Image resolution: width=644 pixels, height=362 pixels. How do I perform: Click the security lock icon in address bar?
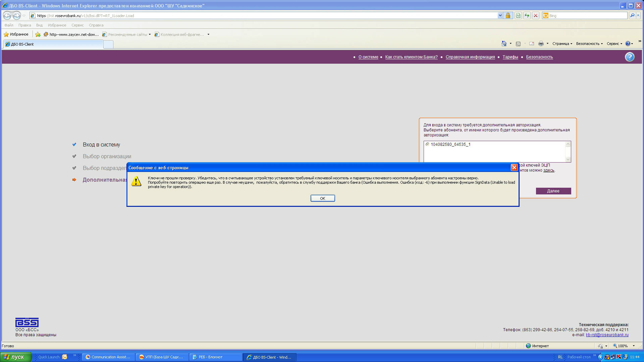tap(508, 16)
